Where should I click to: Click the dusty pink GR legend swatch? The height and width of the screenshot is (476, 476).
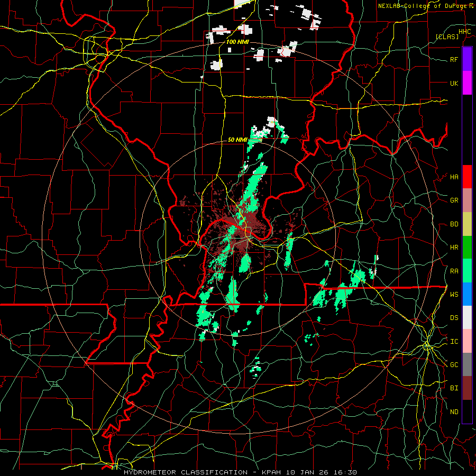pos(467,200)
